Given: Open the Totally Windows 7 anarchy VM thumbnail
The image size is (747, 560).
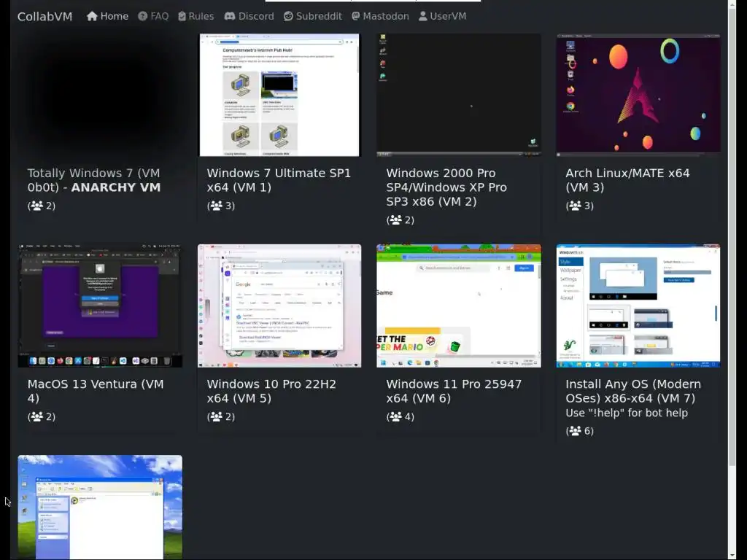Looking at the screenshot, I should click(100, 95).
